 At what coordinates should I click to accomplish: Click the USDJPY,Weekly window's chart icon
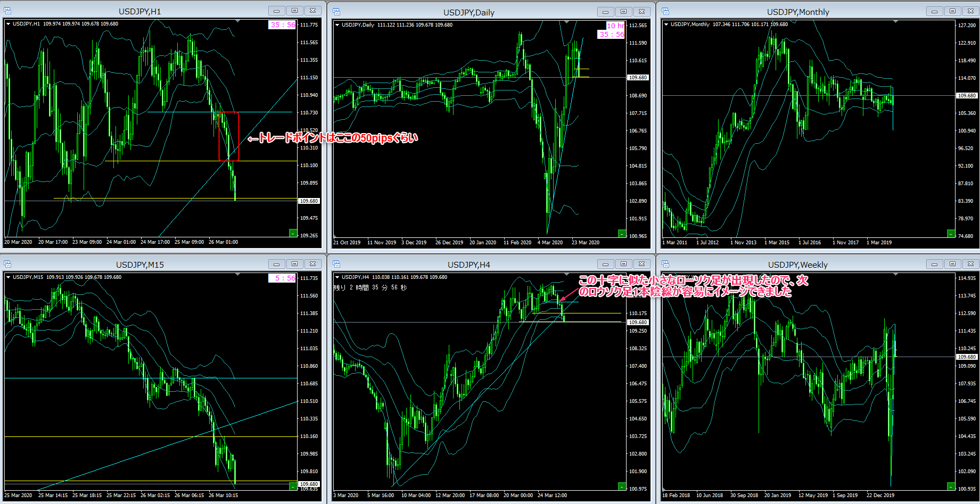point(665,265)
